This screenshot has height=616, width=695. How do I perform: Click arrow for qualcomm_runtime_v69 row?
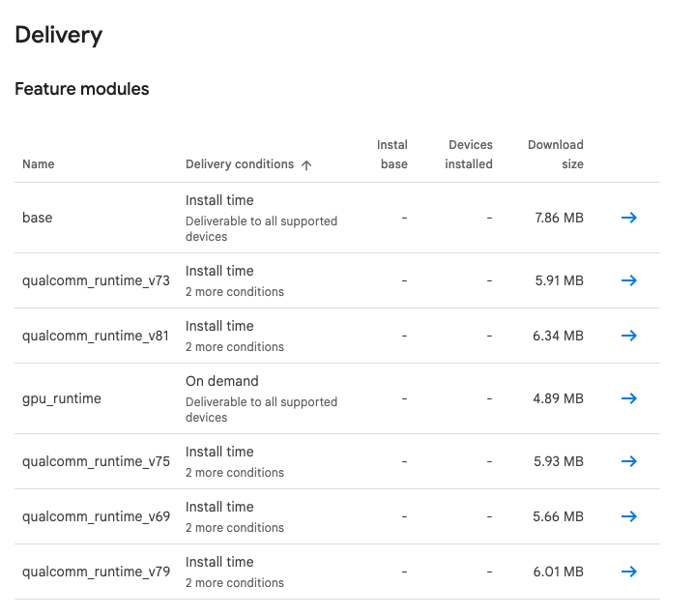(628, 516)
